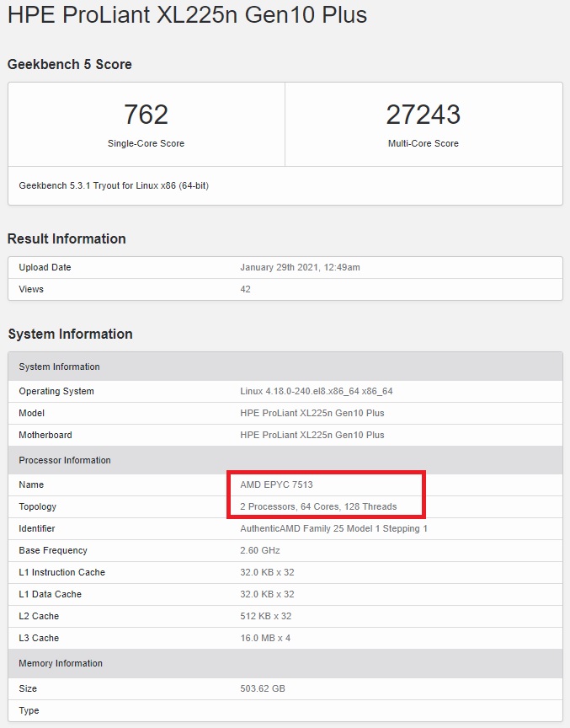Click the Processor Information section header

(x=65, y=460)
